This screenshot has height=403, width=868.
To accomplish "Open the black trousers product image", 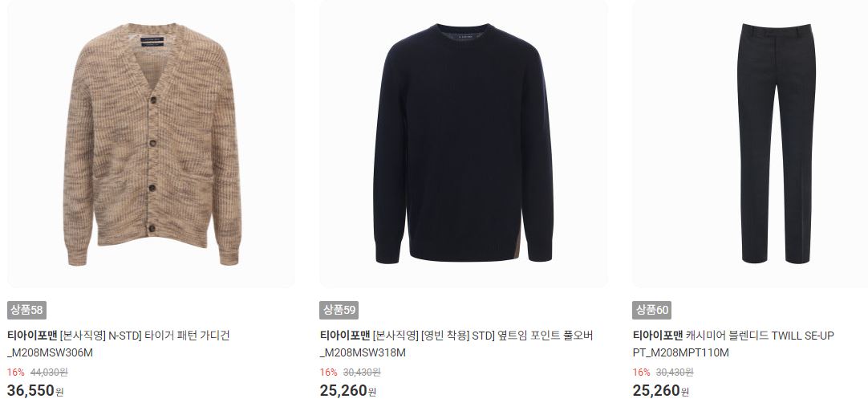I will 776,145.
